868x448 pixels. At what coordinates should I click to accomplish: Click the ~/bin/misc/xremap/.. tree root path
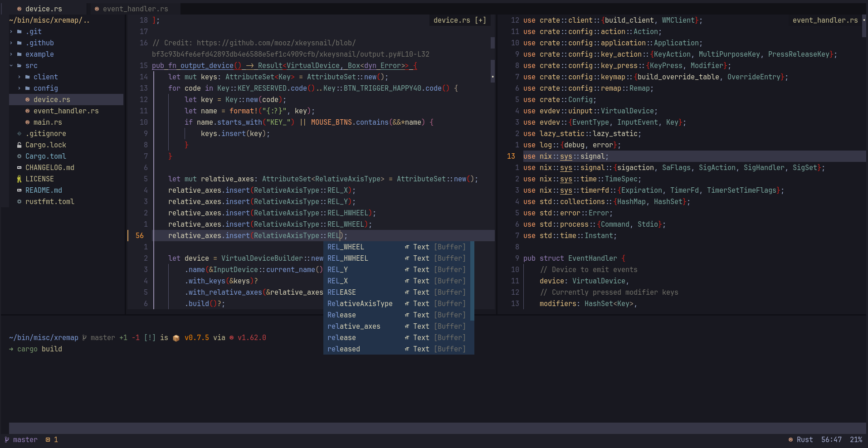coord(49,20)
